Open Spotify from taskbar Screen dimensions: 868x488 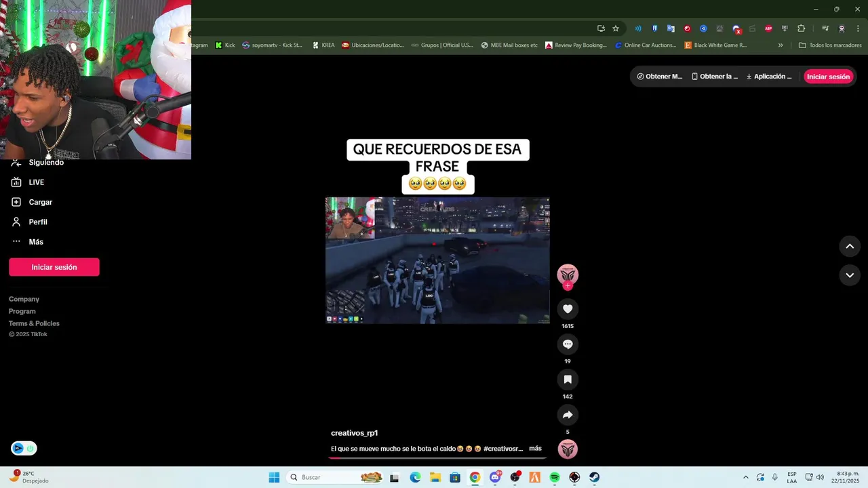tap(555, 477)
